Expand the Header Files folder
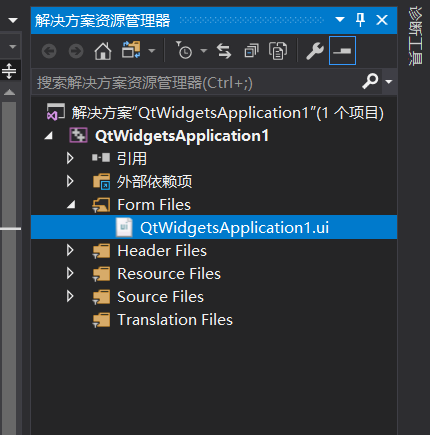This screenshot has height=435, width=430. [x=70, y=250]
